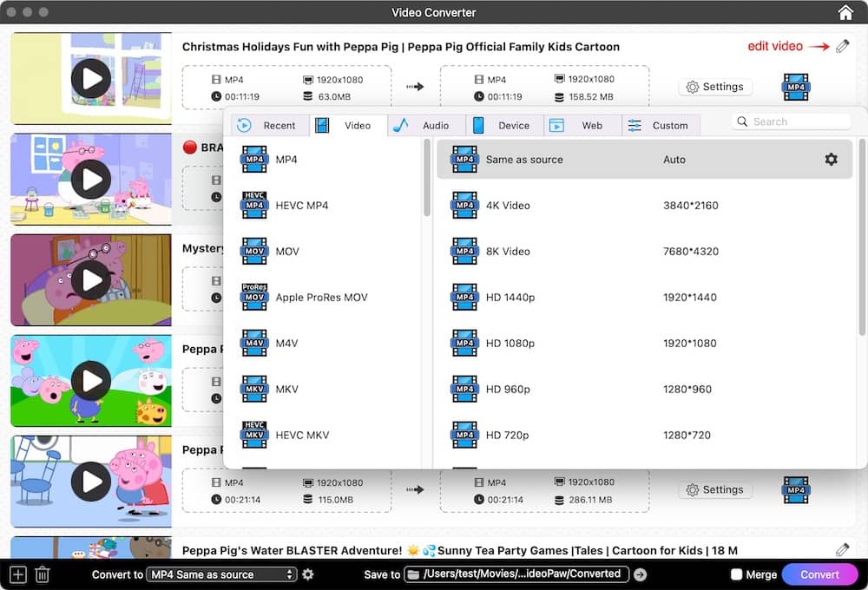868x590 pixels.
Task: Delete videos using the trash icon
Action: point(42,574)
